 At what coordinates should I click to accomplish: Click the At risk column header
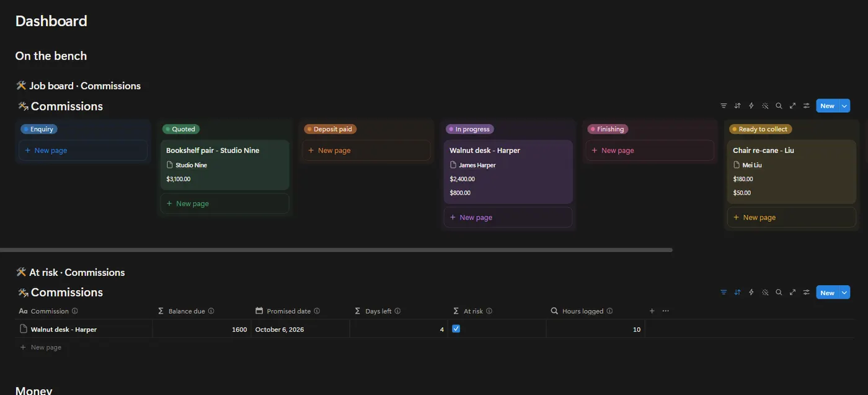point(497,311)
